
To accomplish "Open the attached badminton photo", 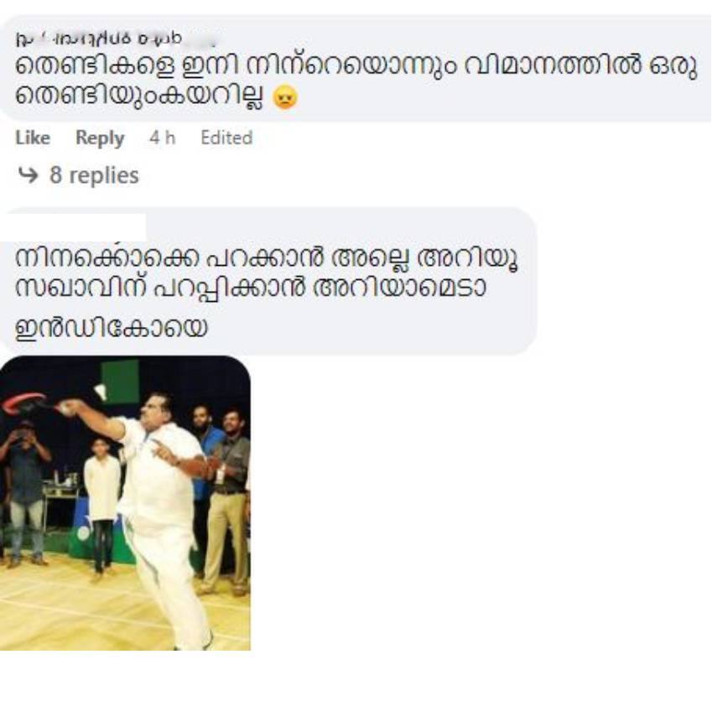I will (x=125, y=503).
